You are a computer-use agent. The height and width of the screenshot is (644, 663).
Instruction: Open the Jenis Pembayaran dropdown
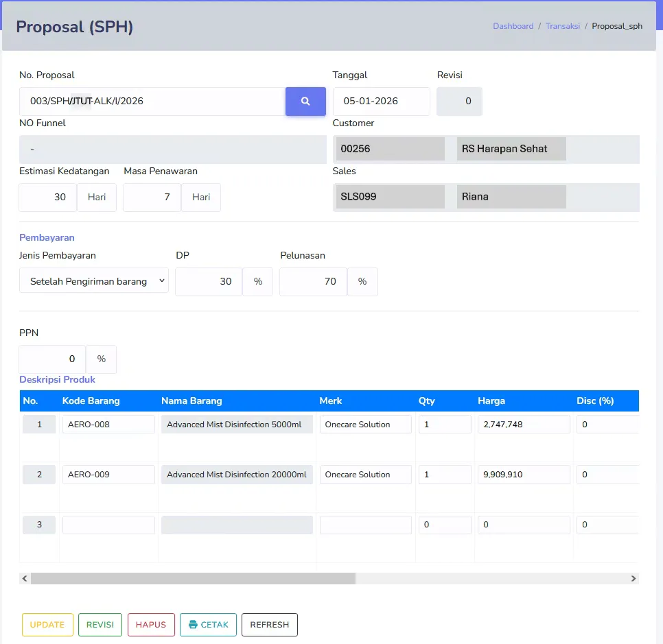tap(94, 281)
